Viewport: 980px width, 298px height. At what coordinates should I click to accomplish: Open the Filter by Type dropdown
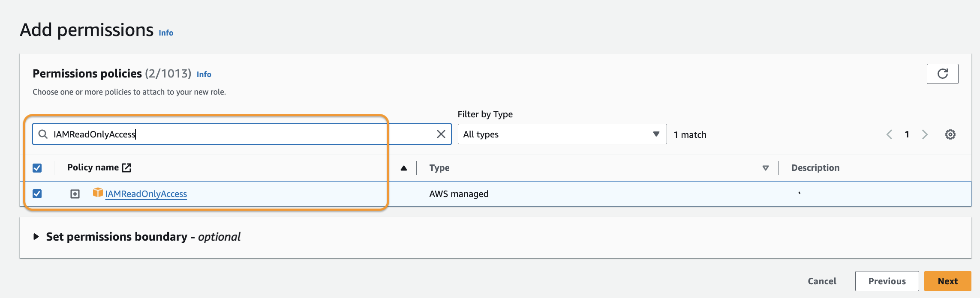tap(562, 134)
